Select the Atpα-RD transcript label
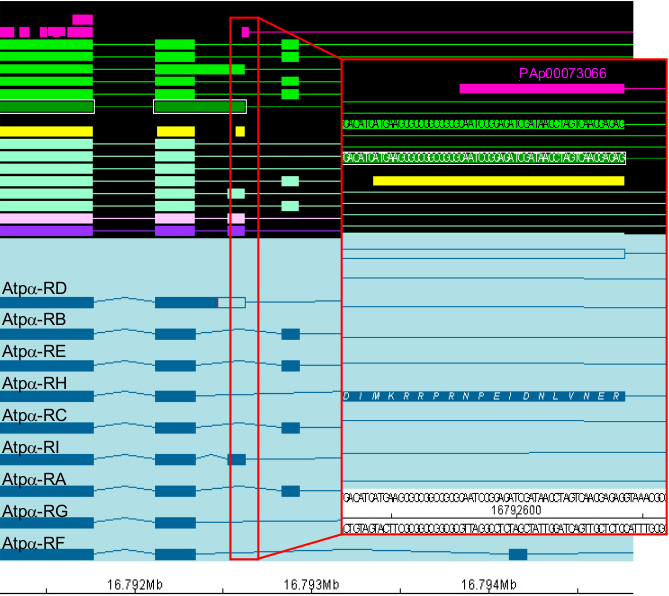The height and width of the screenshot is (596, 669). pos(34,289)
